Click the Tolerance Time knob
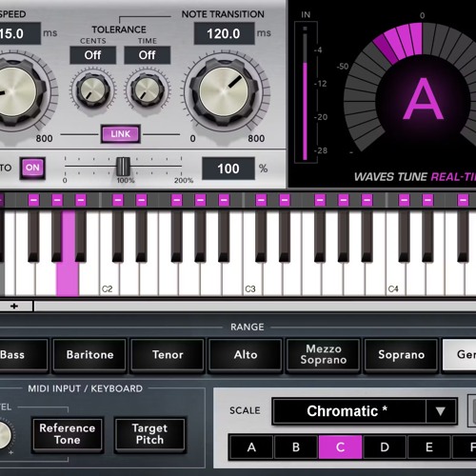Image resolution: width=476 pixels, height=476 pixels. [x=147, y=89]
